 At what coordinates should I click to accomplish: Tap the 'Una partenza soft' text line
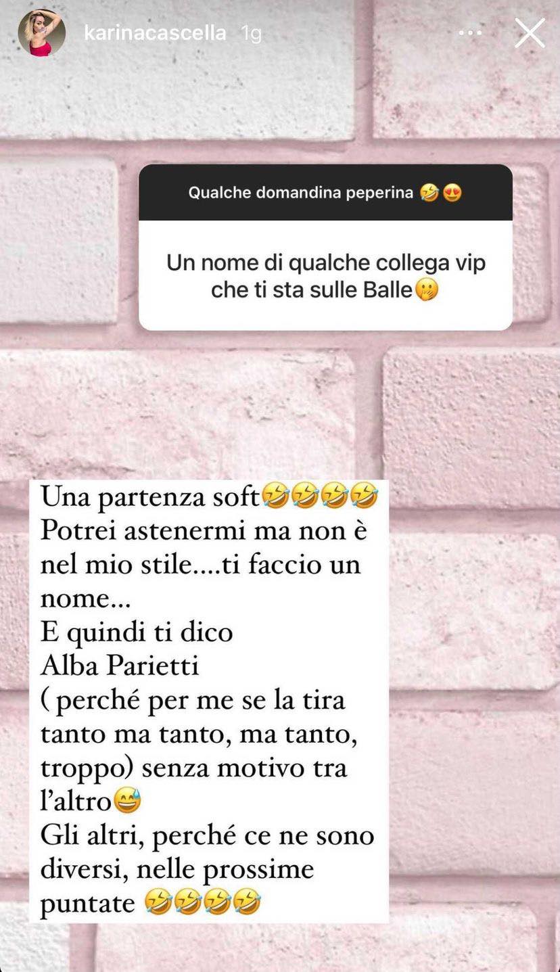[x=150, y=497]
